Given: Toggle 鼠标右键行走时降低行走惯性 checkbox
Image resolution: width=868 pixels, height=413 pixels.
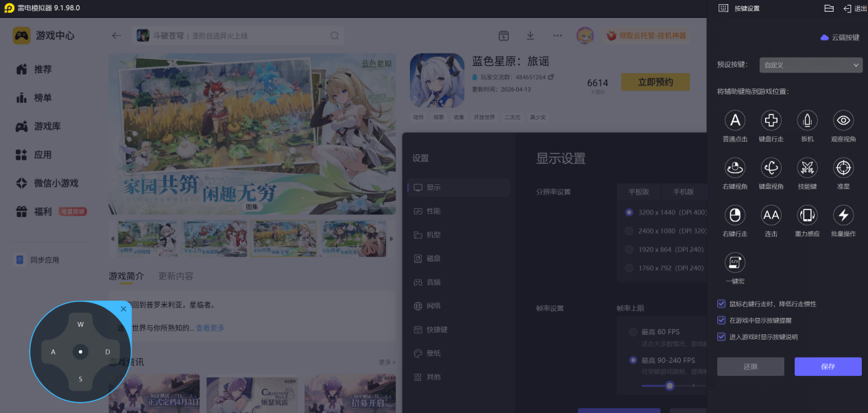Looking at the screenshot, I should point(721,303).
